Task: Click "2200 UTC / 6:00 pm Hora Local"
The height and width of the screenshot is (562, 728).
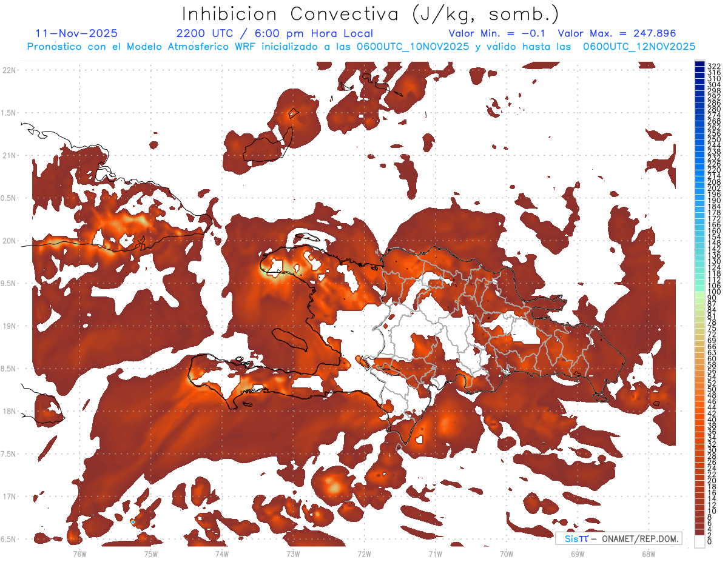Action: 274,33
